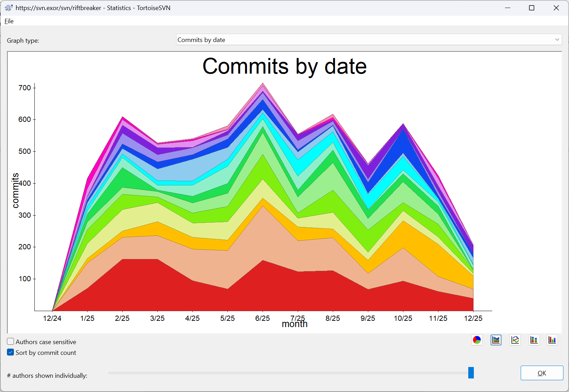The height and width of the screenshot is (392, 569).
Task: Click the TortoiseSVN icon in title bar
Action: pyautogui.click(x=9, y=8)
